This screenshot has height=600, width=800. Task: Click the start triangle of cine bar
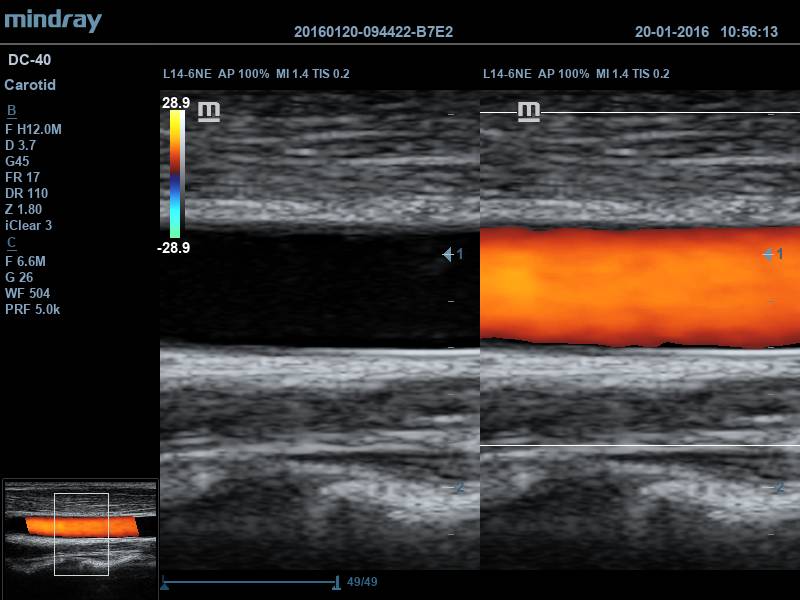click(x=165, y=581)
